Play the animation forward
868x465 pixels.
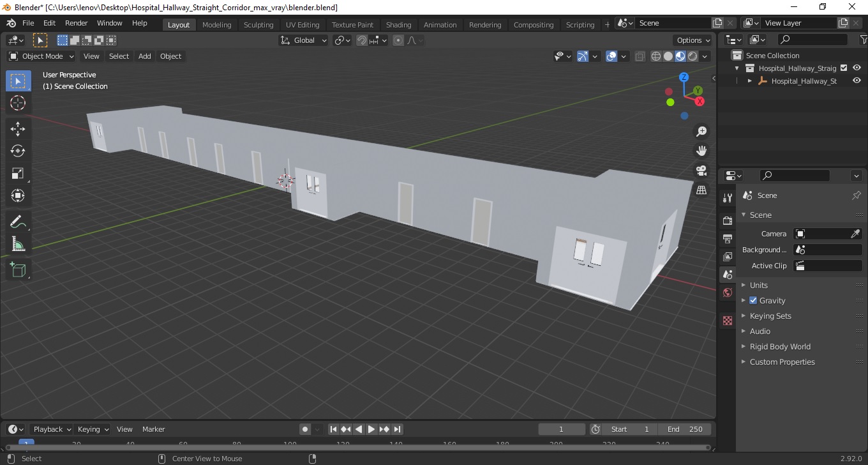click(371, 429)
